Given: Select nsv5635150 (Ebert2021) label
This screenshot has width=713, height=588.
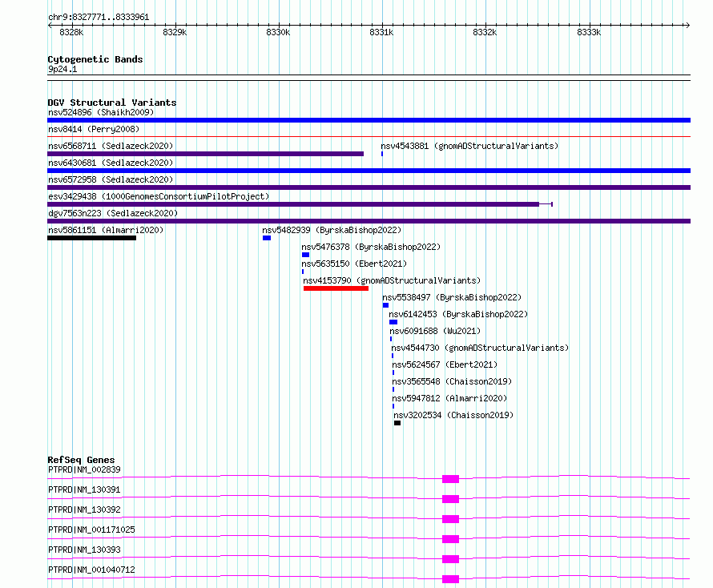Looking at the screenshot, I should tap(354, 264).
